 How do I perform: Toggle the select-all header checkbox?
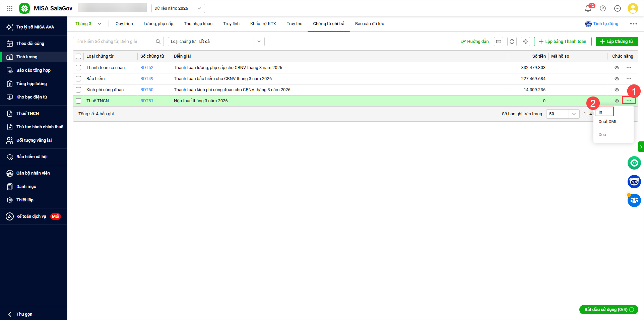[x=78, y=56]
